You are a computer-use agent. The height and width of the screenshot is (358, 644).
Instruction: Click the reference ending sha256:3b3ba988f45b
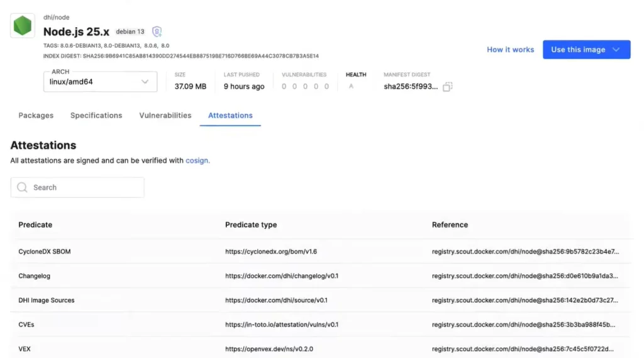[x=524, y=324]
